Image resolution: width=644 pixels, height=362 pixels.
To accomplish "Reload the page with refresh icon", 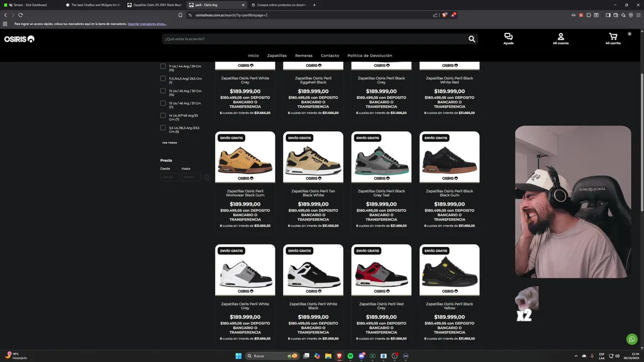I will point(21,15).
